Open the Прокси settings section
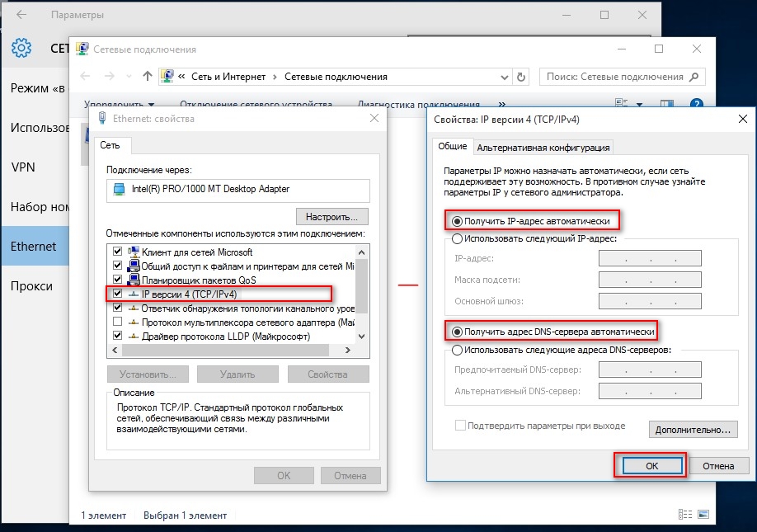 click(31, 285)
